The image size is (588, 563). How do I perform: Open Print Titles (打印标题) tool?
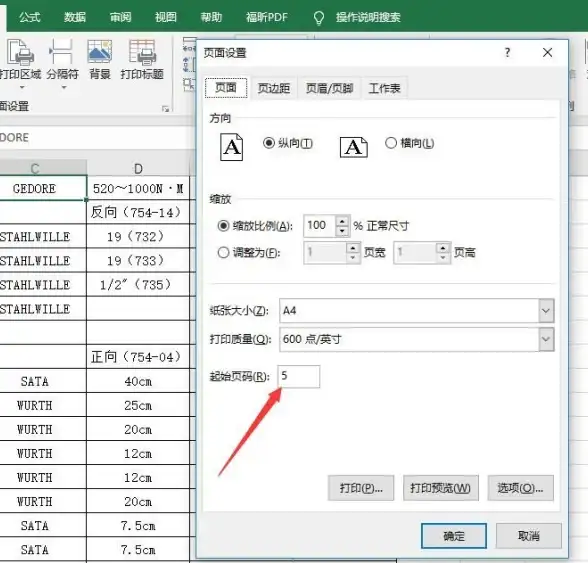[x=142, y=59]
